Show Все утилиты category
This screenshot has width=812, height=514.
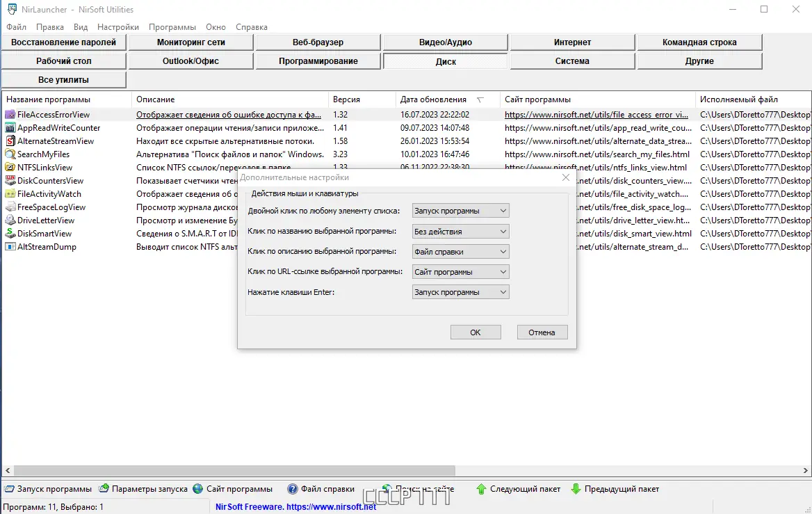click(64, 80)
